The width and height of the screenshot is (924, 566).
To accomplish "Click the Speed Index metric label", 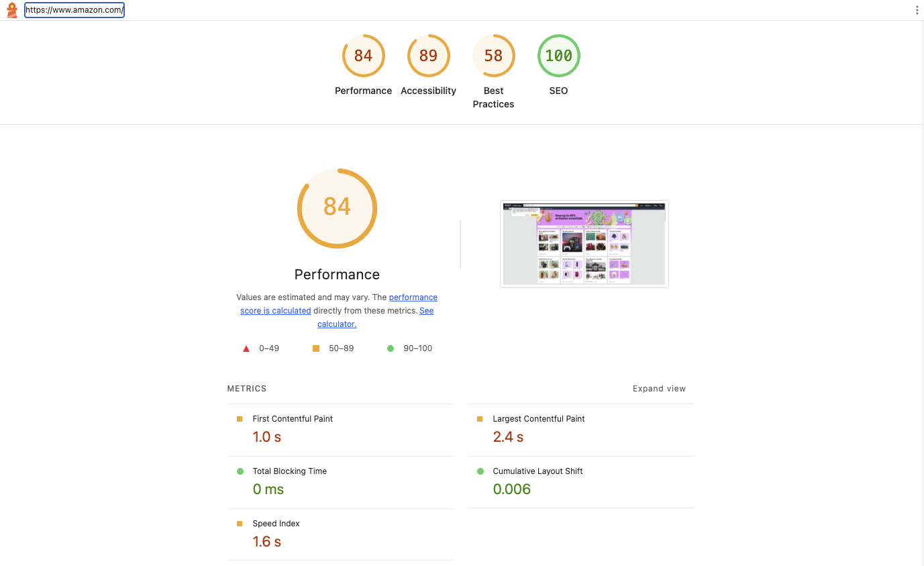I will coord(276,523).
